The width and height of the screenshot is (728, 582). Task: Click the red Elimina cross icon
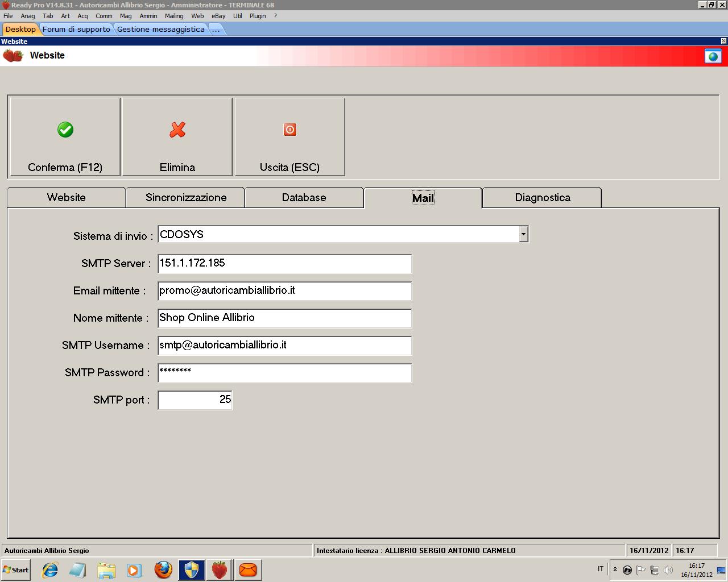(x=177, y=130)
